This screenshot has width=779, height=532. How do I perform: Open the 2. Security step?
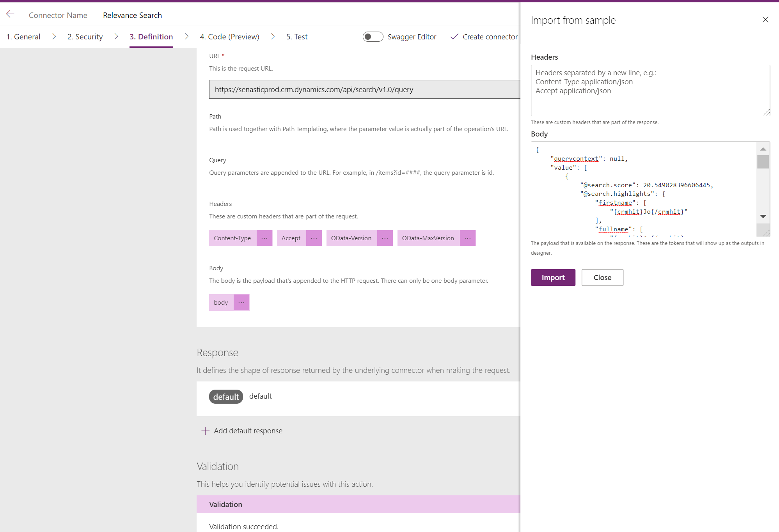click(85, 37)
